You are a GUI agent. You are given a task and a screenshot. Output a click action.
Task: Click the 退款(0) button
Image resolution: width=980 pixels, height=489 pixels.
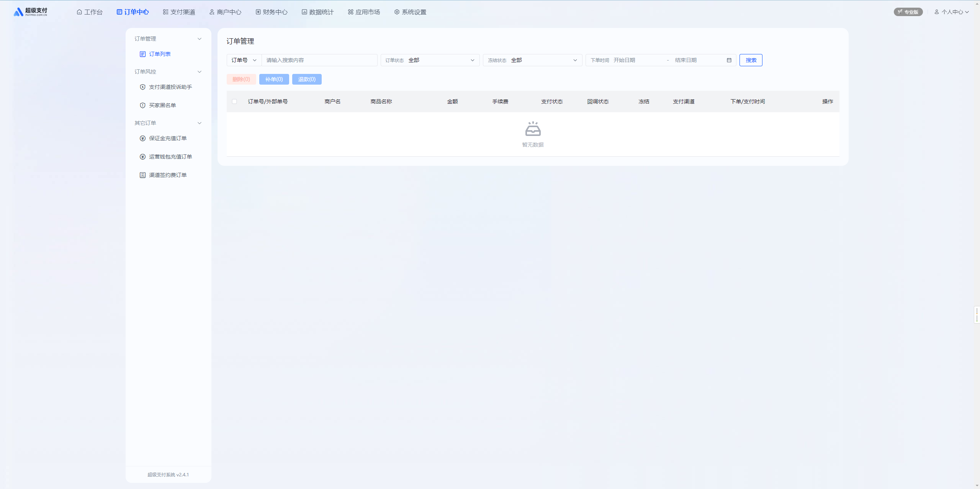tap(307, 79)
